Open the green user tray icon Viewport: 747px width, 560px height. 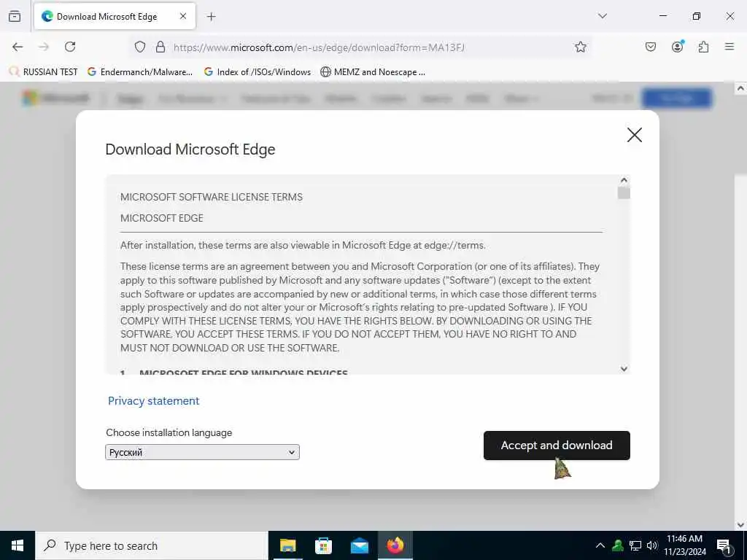pos(617,545)
